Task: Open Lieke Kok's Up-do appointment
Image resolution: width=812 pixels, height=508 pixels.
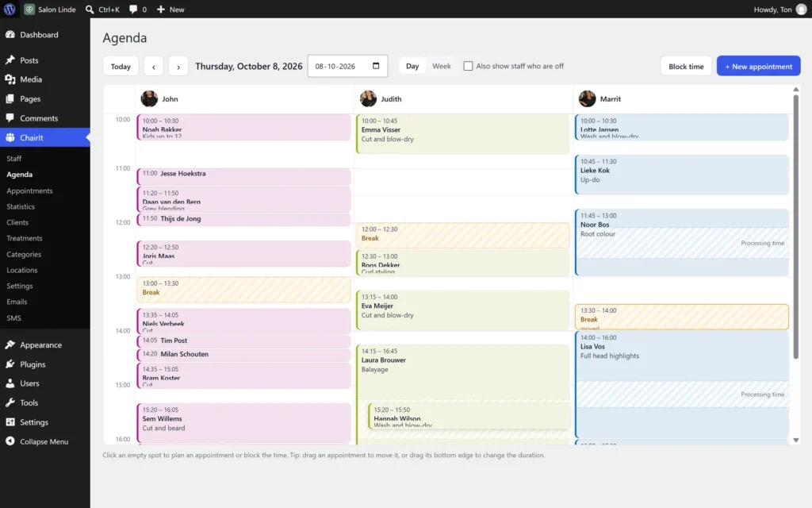Action: pyautogui.click(x=682, y=175)
